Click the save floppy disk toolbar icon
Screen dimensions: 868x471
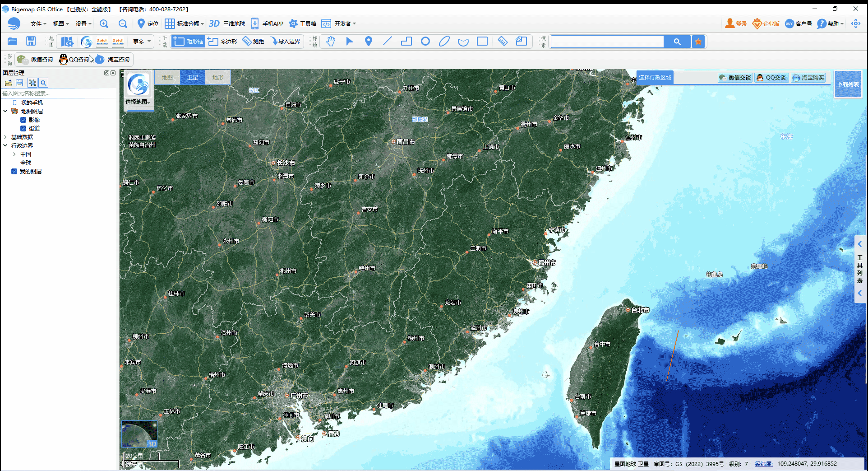(x=31, y=42)
